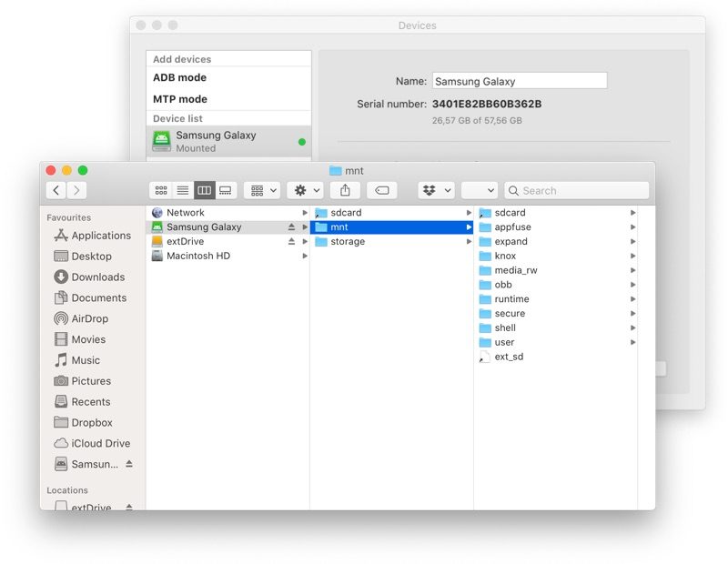Open Applications in sidebar
The width and height of the screenshot is (728, 564).
(x=93, y=236)
